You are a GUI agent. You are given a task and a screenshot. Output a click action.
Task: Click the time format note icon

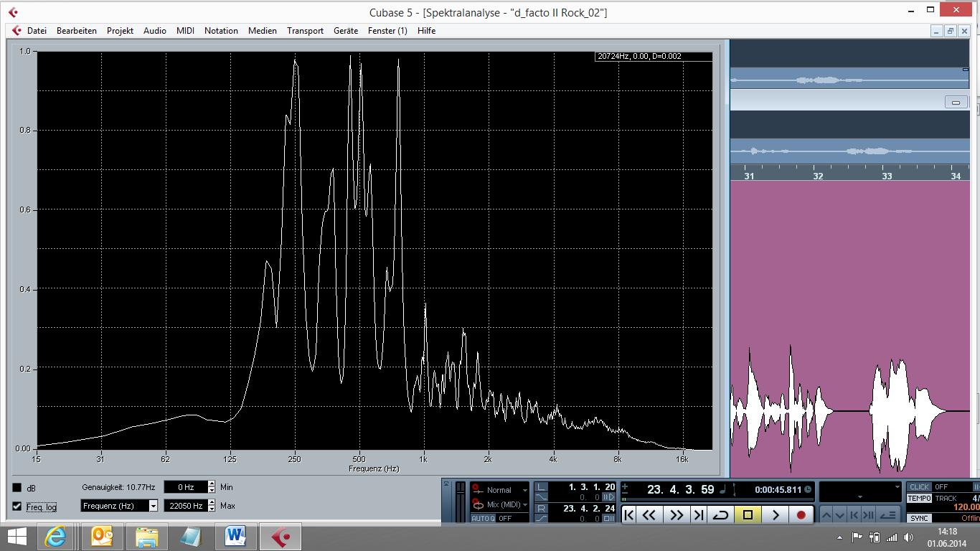pos(722,489)
